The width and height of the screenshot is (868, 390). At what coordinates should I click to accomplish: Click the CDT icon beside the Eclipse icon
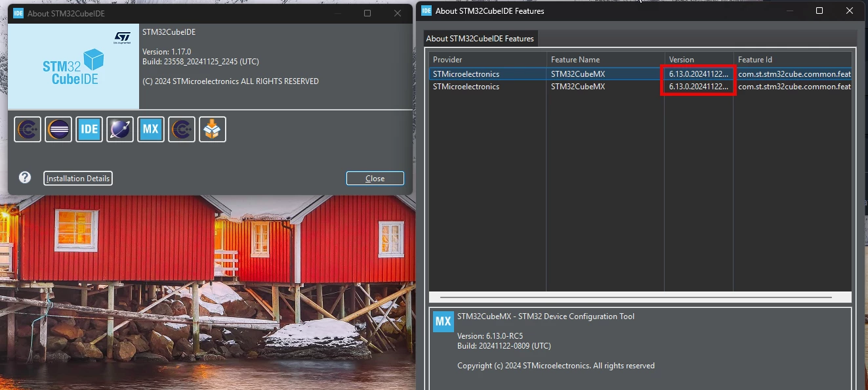[28, 129]
